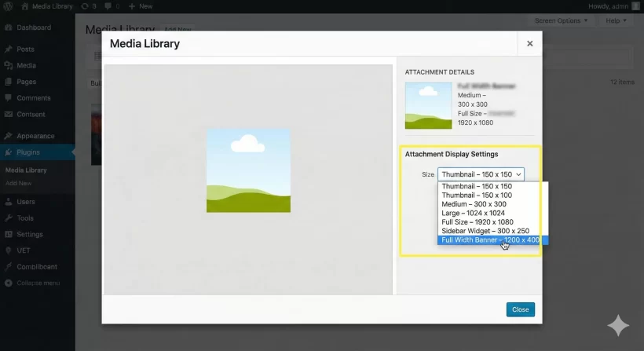This screenshot has width=644, height=351.
Task: Open Users in the sidebar
Action: [26, 202]
